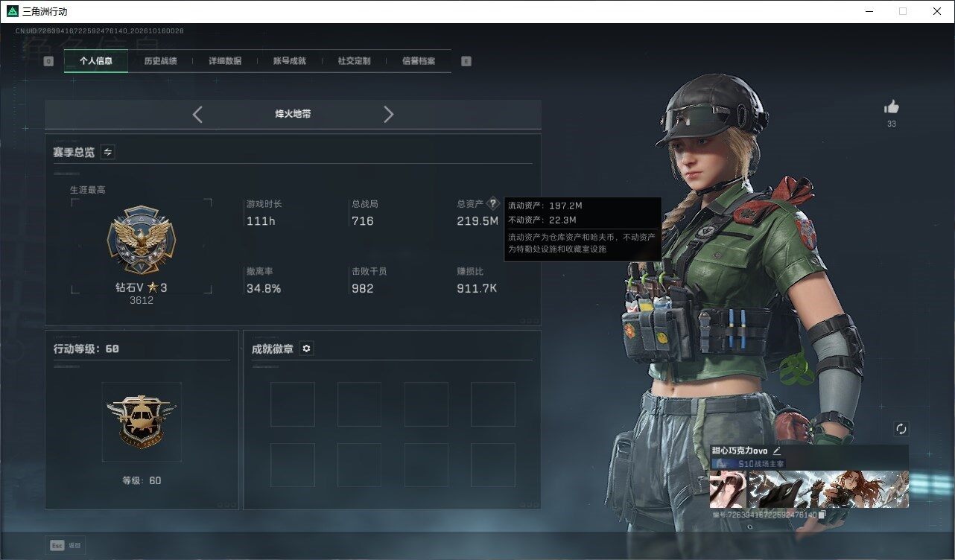Click the E key icon after the tabs
Image resolution: width=955 pixels, height=560 pixels.
(466, 61)
